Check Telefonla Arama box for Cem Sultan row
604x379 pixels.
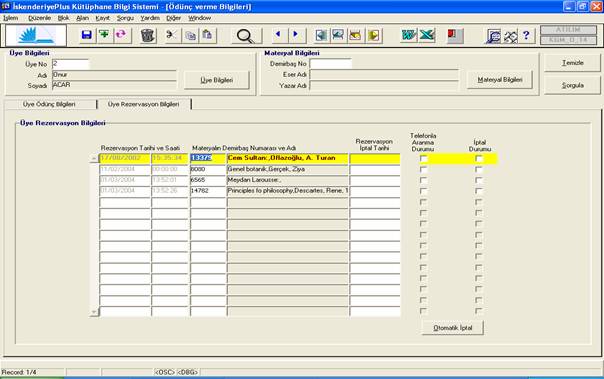click(423, 158)
